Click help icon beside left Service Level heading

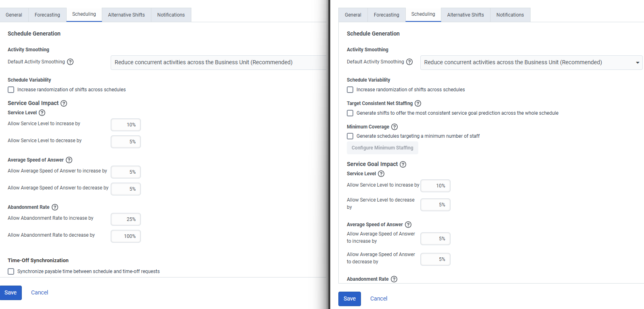click(x=42, y=113)
